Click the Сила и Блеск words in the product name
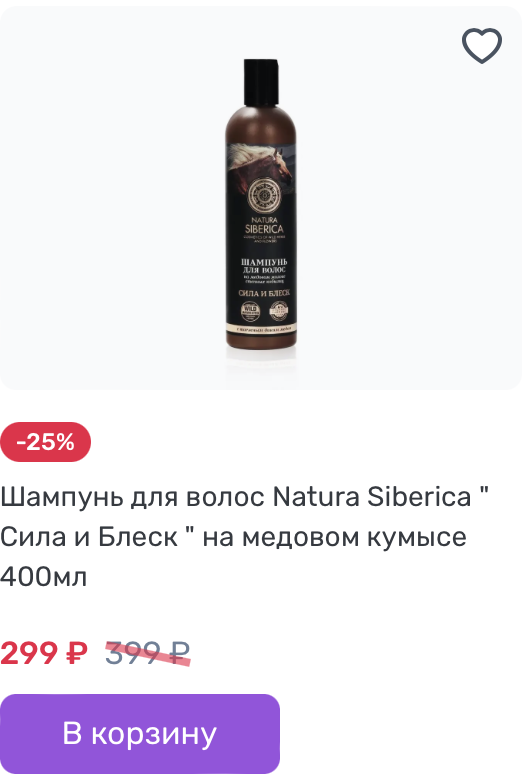Viewport: 524px width, 778px height. click(x=89, y=537)
